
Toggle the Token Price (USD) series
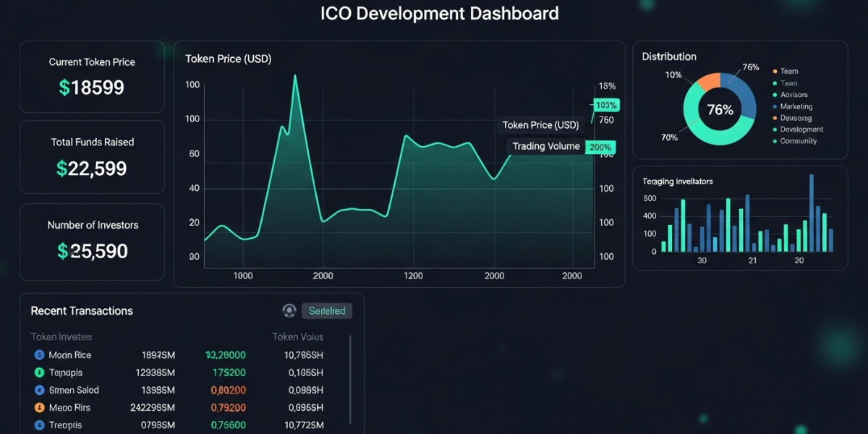(x=540, y=124)
